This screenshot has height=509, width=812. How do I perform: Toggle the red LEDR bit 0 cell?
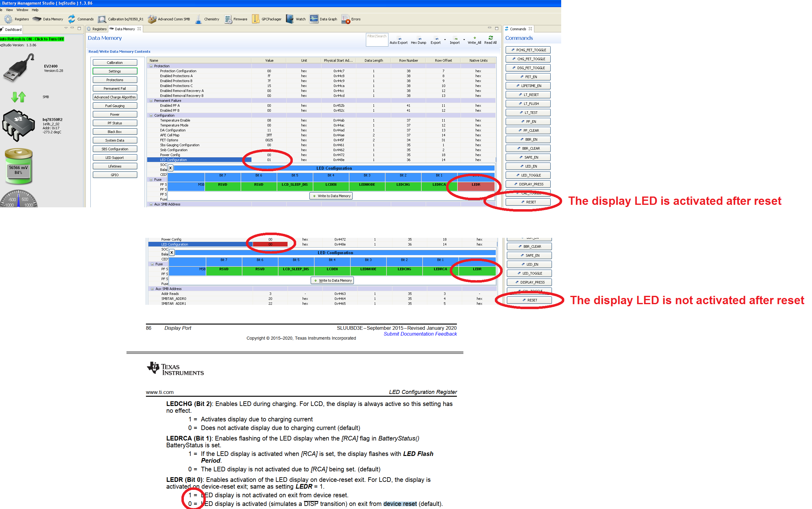(476, 187)
